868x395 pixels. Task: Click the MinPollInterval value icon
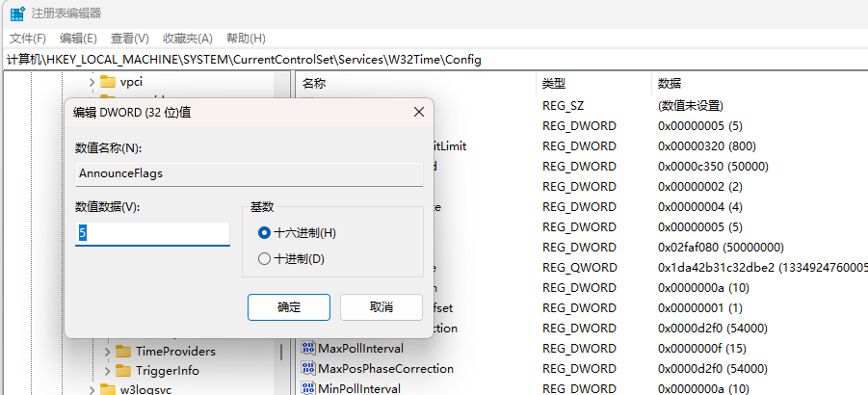pos(309,388)
